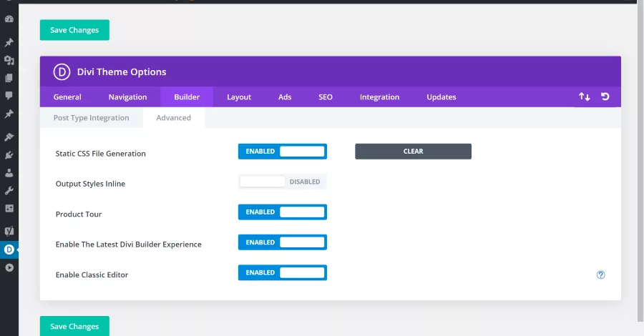This screenshot has width=644, height=336.
Task: Toggle the Enable Classic Editor switch
Action: click(283, 273)
